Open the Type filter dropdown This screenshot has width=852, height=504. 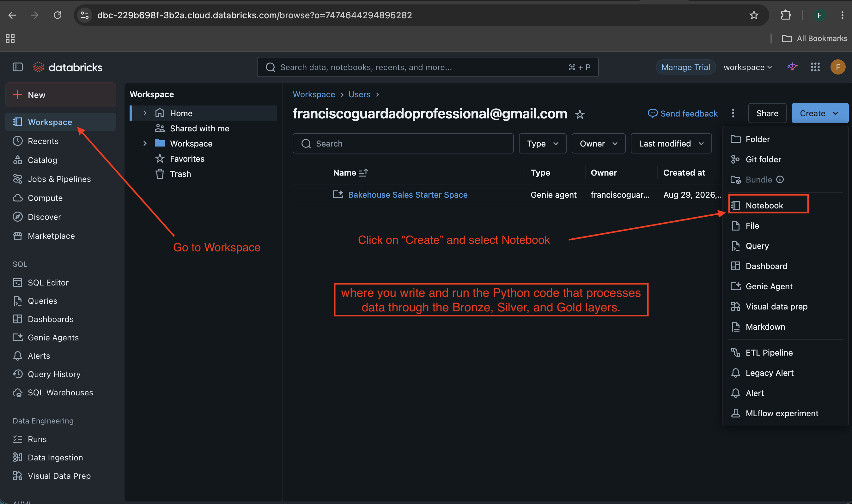pyautogui.click(x=542, y=143)
